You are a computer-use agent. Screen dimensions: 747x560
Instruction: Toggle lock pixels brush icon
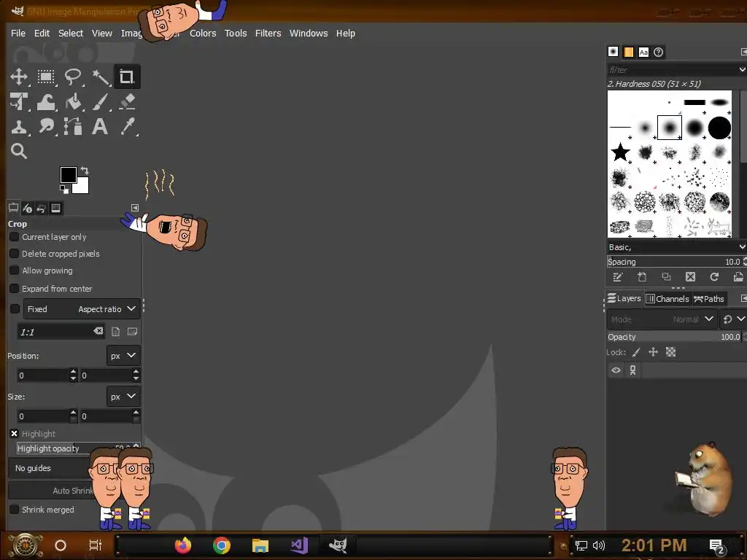click(636, 352)
